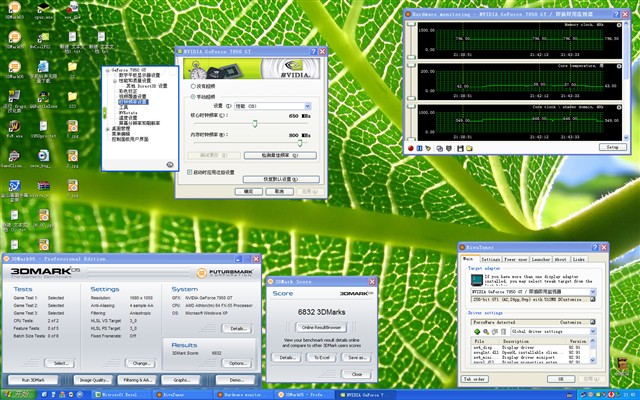Open Memory clock graph options icon

pos(619,25)
